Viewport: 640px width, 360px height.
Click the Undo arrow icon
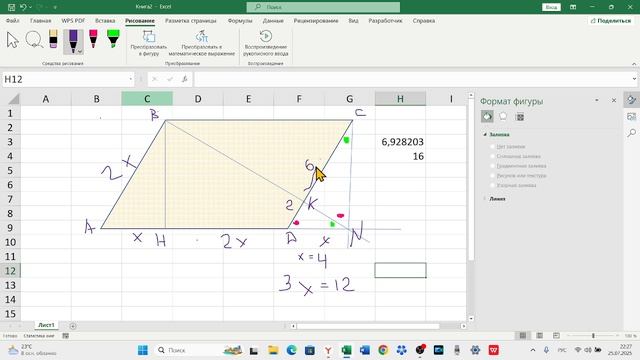pos(24,7)
